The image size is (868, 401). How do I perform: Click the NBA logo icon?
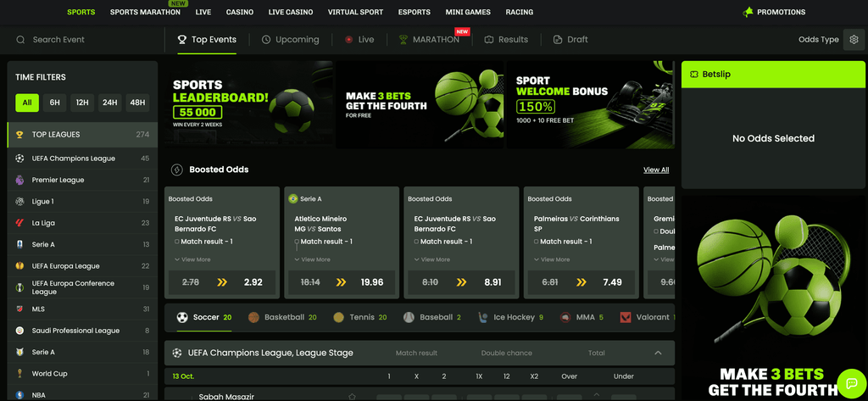tap(20, 395)
